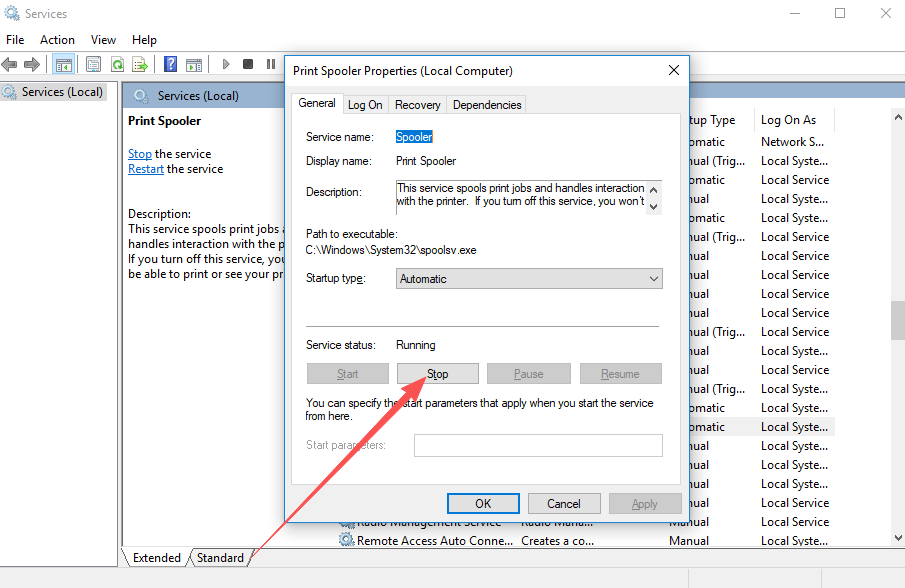905x588 pixels.
Task: Open the Startup type dropdown
Action: coord(529,279)
